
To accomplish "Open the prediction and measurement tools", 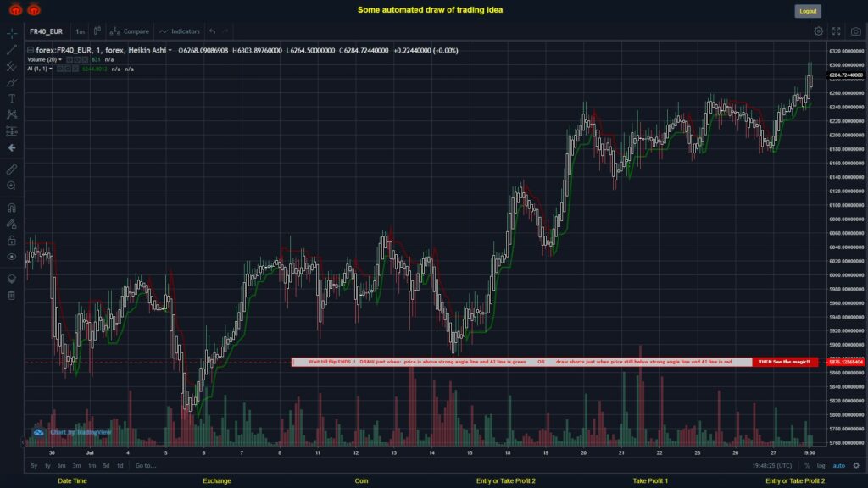I will (12, 131).
